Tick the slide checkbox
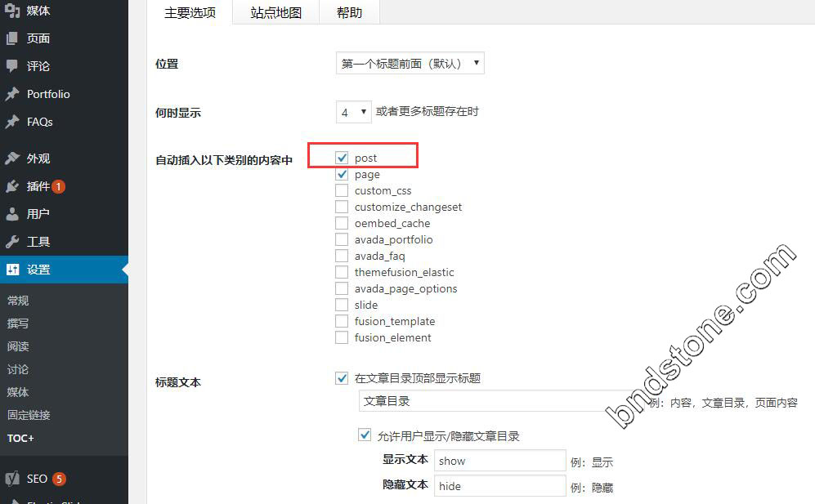This screenshot has height=504, width=815. [x=342, y=305]
